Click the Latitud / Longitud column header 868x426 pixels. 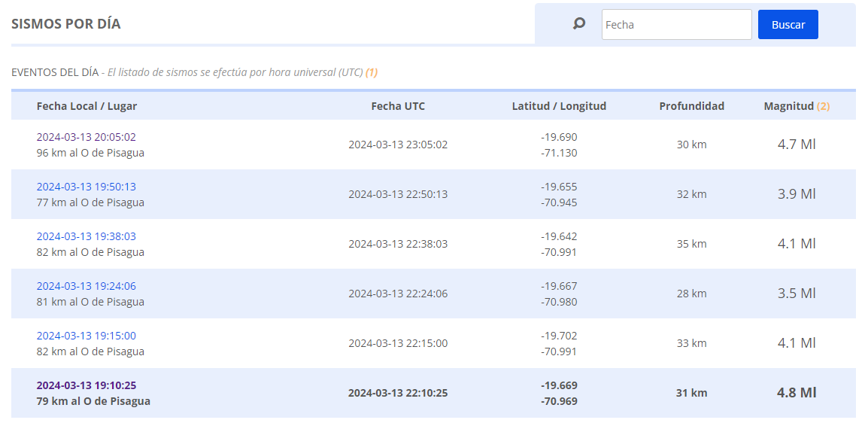(559, 106)
